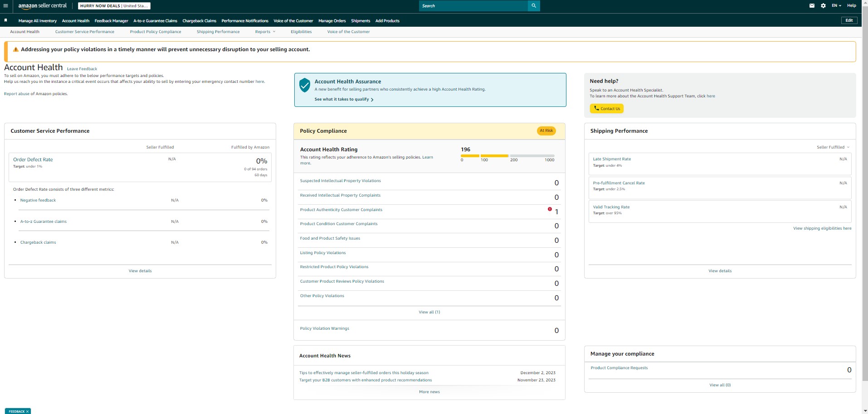Open Restricted Product Policy Violations

tap(334, 267)
